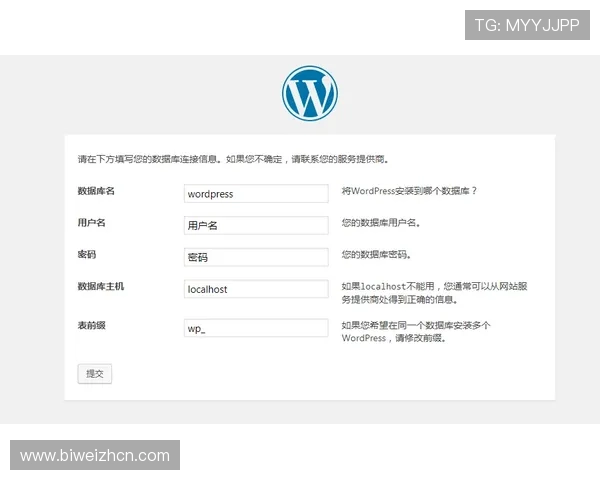Screen dimensions: 600x480
Task: Click the 数据库名 label
Action: tap(96, 191)
